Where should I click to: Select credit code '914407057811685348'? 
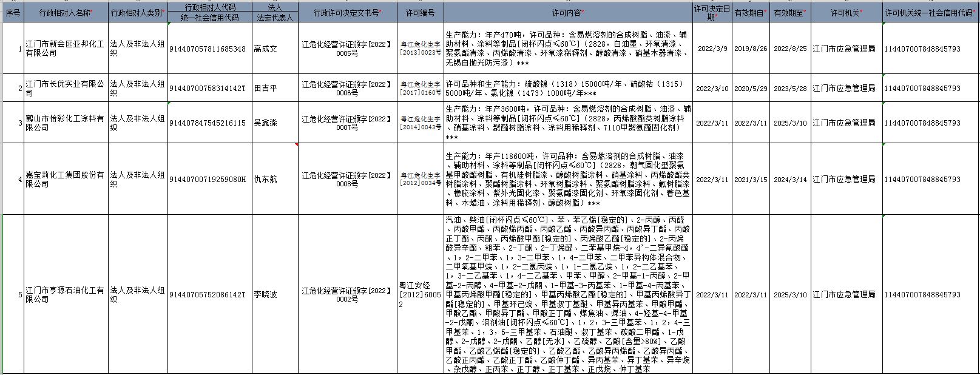[x=210, y=49]
